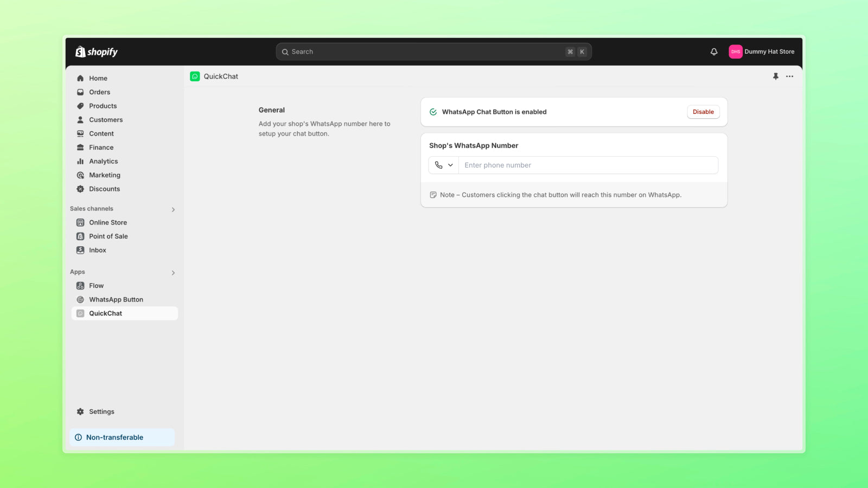This screenshot has width=868, height=488.
Task: Click the enabled status checkmark icon
Action: coord(433,112)
